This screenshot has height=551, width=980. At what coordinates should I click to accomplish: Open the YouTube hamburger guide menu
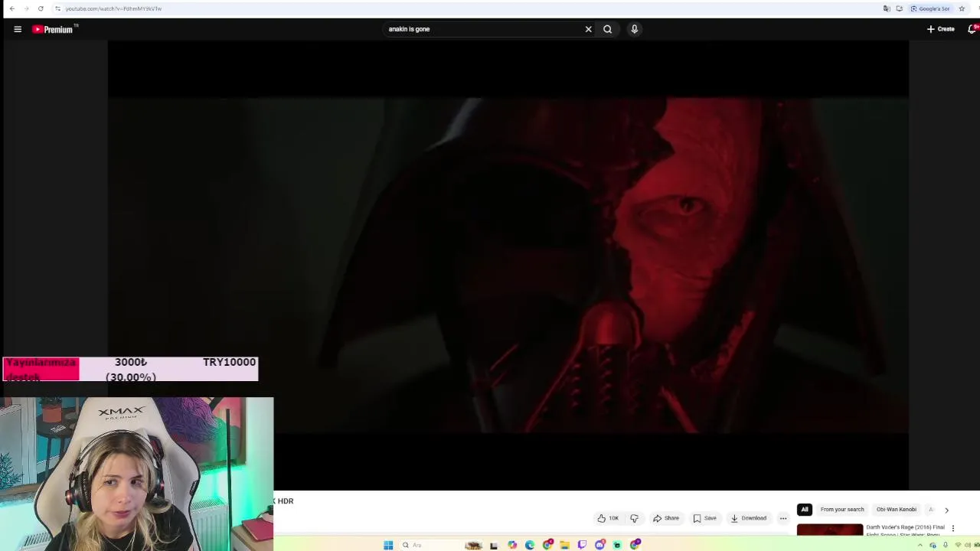18,29
